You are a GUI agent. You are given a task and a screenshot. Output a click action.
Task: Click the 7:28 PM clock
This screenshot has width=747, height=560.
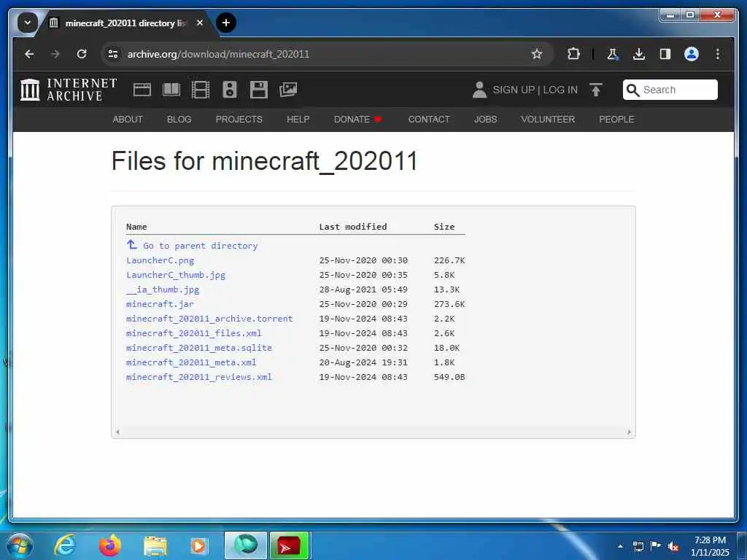click(710, 540)
